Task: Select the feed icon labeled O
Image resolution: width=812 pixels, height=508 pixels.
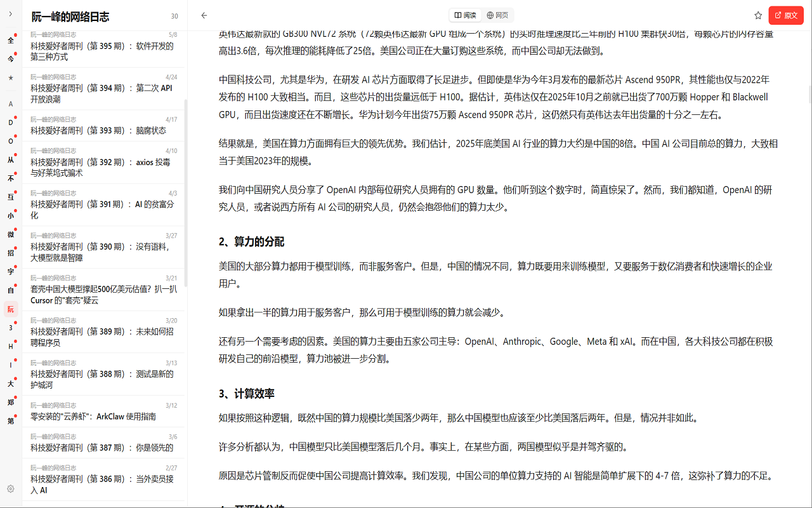Action: 11,141
